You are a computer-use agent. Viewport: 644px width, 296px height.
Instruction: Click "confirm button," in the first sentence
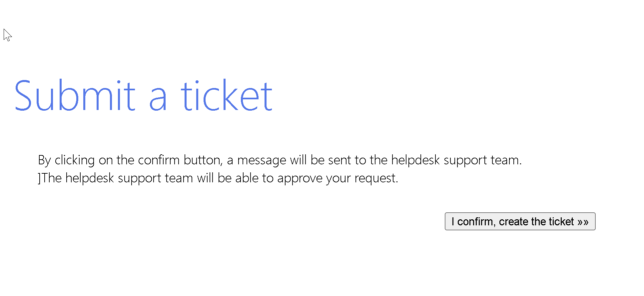pos(180,160)
